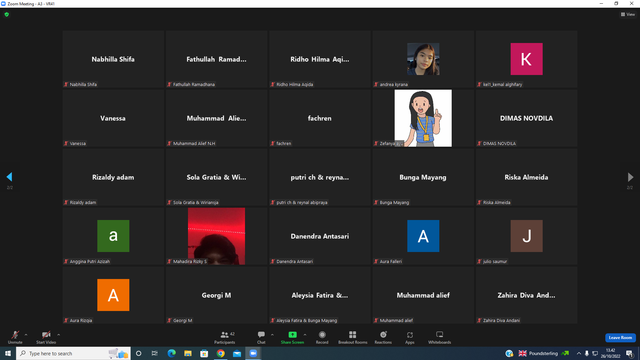Click the Nabhilla Shifa participant tile
This screenshot has width=640, height=360.
113,59
